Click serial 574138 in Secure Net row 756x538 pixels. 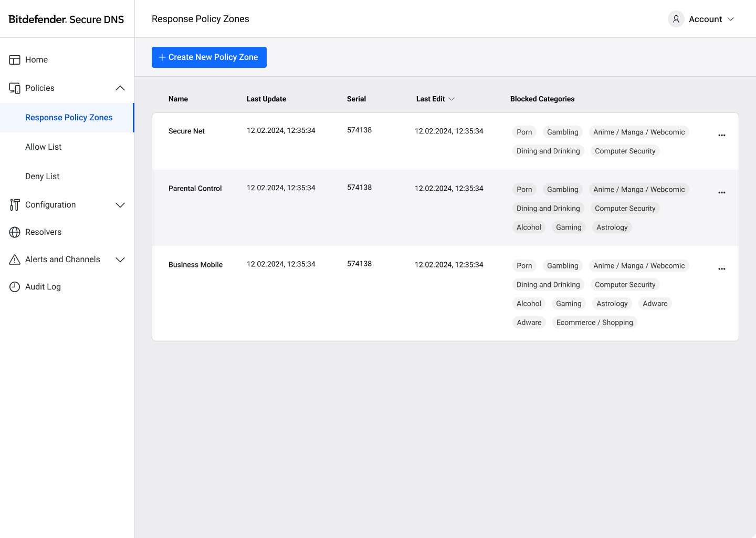tap(360, 130)
